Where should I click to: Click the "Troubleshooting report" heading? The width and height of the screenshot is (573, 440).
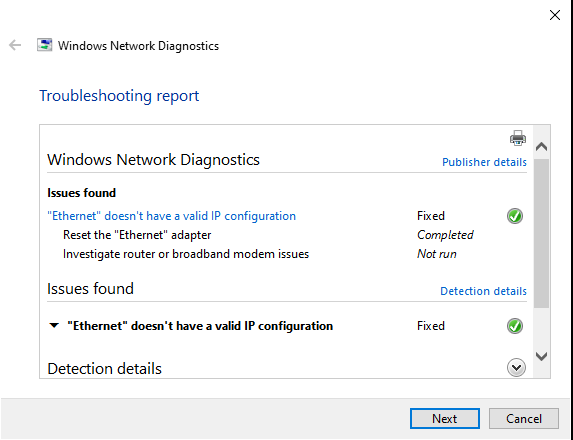click(x=119, y=96)
